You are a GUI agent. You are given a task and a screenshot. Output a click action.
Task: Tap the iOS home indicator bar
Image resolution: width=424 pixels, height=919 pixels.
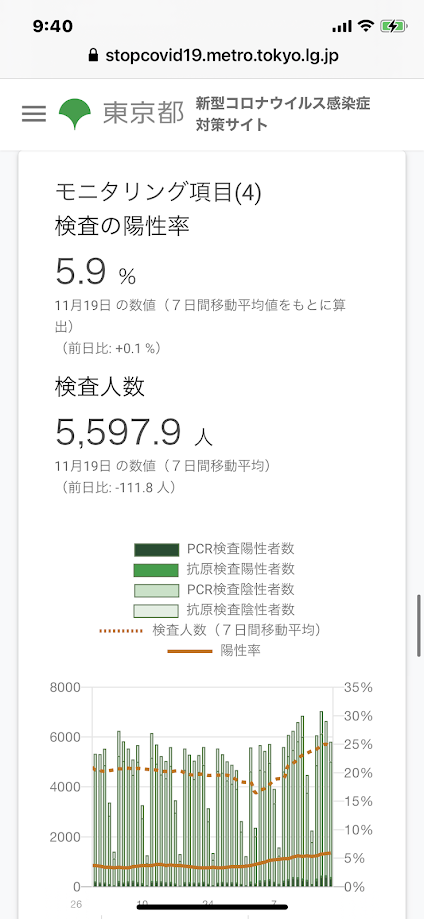pos(212,907)
